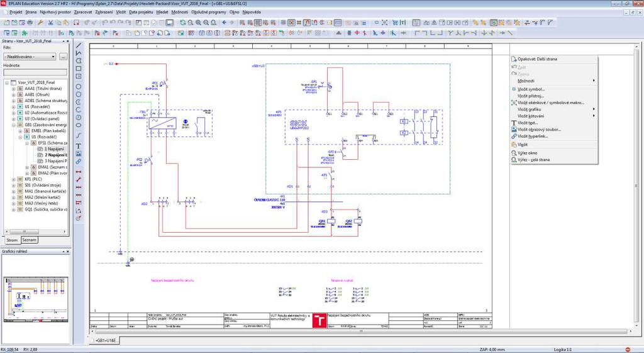This screenshot has width=644, height=353.
Task: Select the Polyline drawing tool
Action: click(x=79, y=53)
